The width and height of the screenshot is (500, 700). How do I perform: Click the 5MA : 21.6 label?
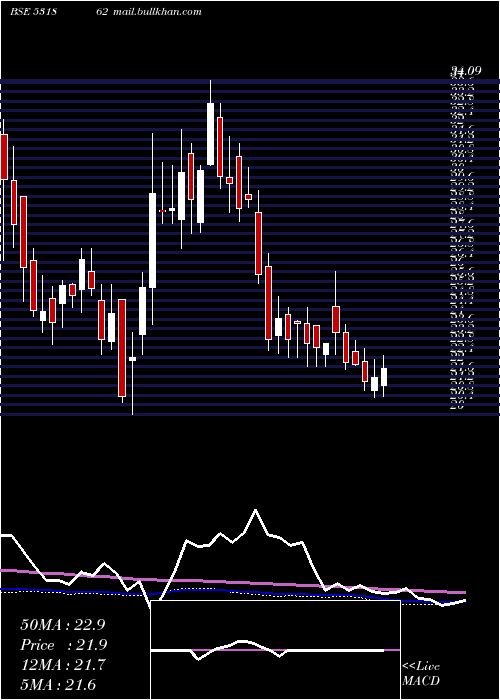(58, 684)
